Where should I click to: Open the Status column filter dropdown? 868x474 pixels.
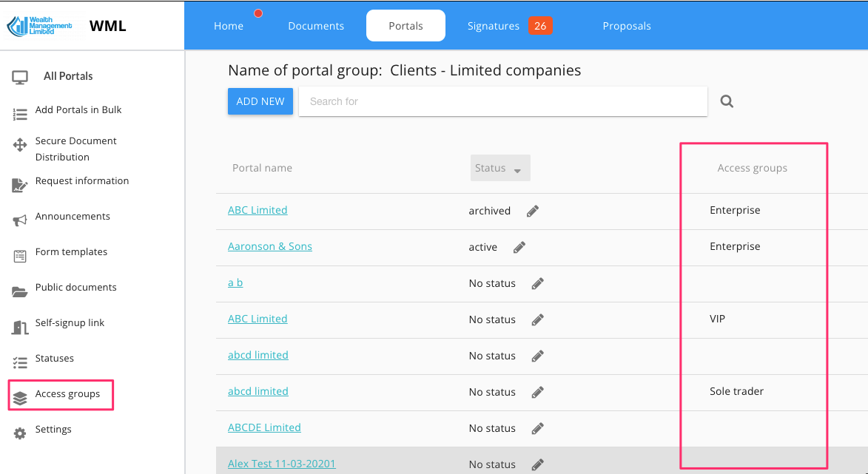tap(500, 169)
